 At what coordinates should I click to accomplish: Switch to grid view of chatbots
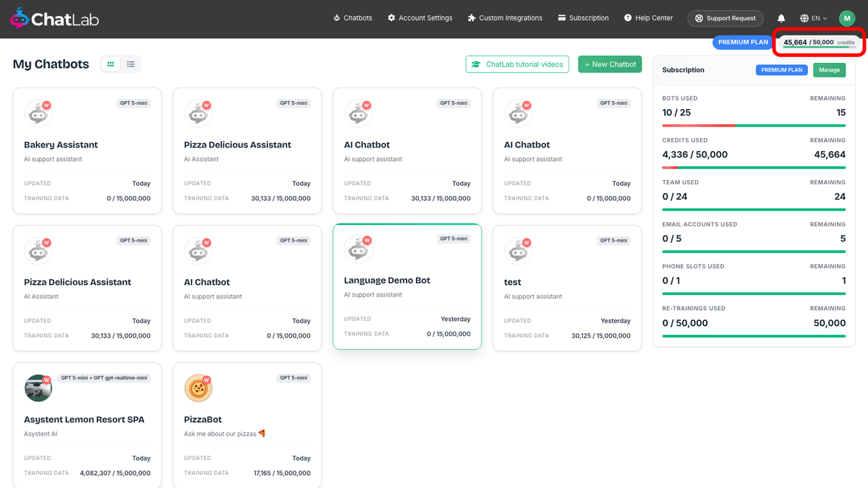coord(111,64)
